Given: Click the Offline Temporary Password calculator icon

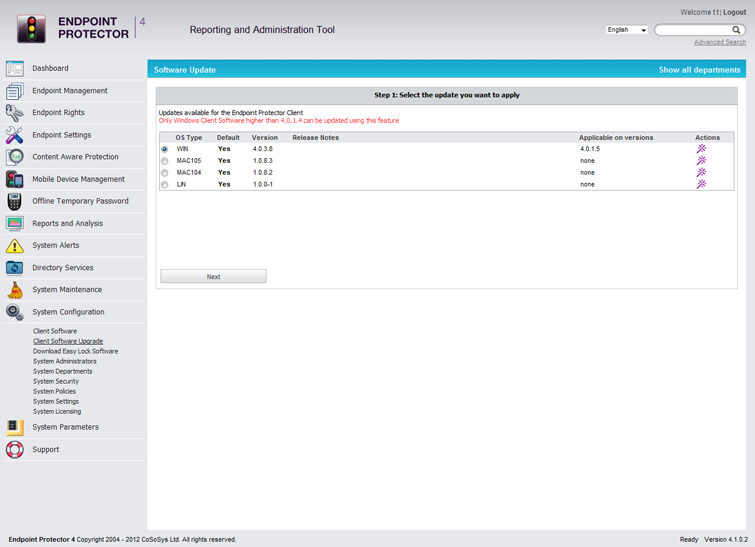Looking at the screenshot, I should 14,202.
